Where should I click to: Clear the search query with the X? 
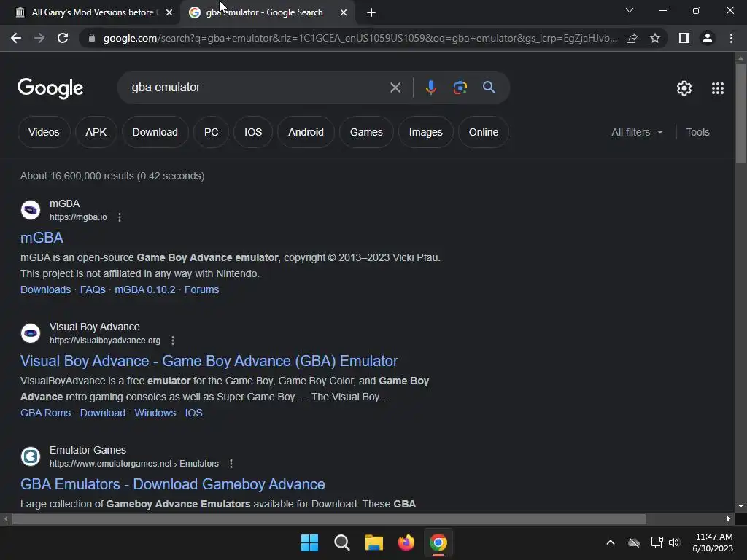(395, 87)
